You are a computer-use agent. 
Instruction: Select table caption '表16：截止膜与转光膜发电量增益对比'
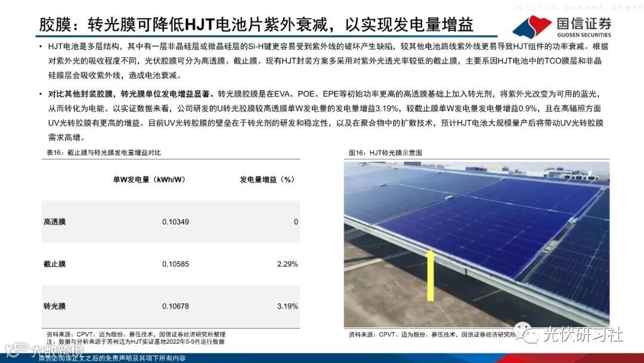click(x=104, y=152)
